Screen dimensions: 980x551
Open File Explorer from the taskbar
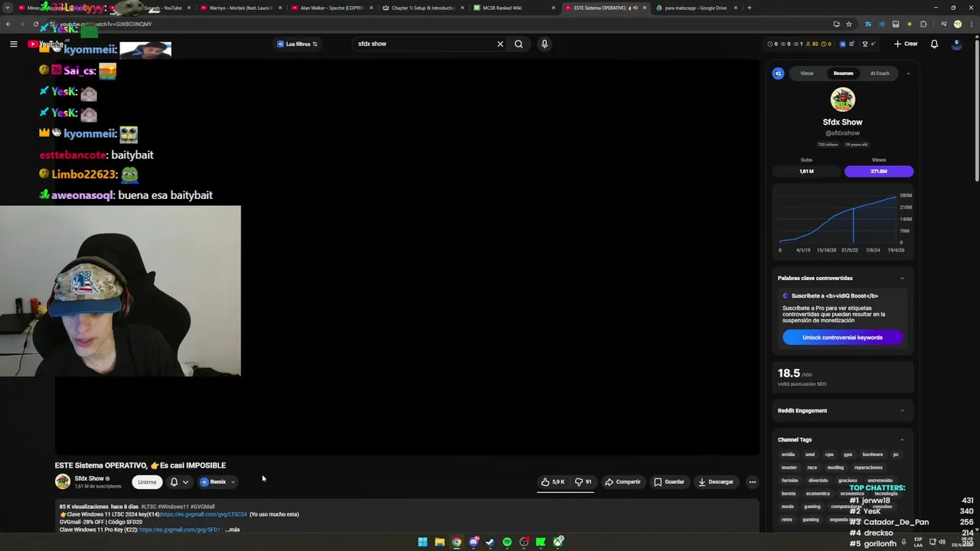(x=439, y=542)
